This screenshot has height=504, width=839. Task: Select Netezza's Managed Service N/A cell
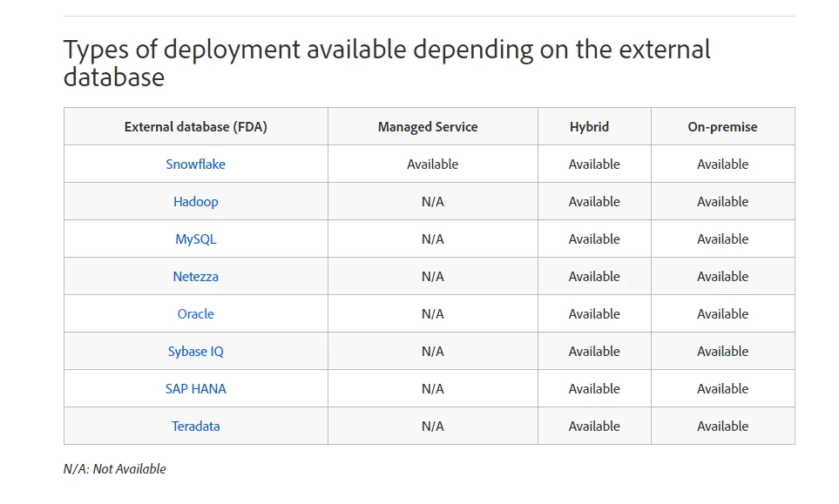[x=432, y=276]
